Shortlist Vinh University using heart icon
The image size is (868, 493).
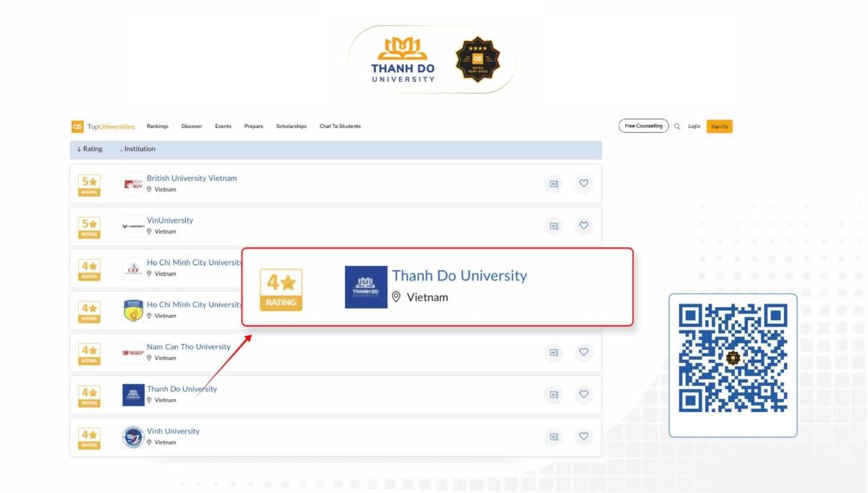(x=584, y=437)
